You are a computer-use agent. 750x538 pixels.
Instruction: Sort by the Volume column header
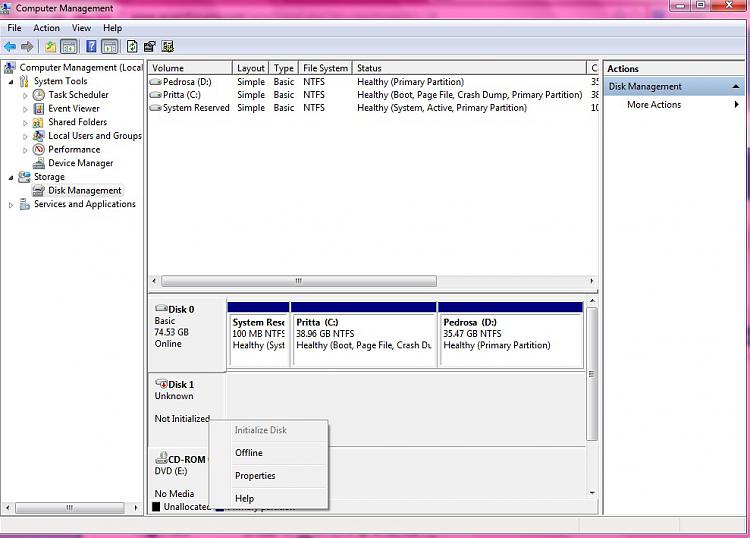point(190,68)
